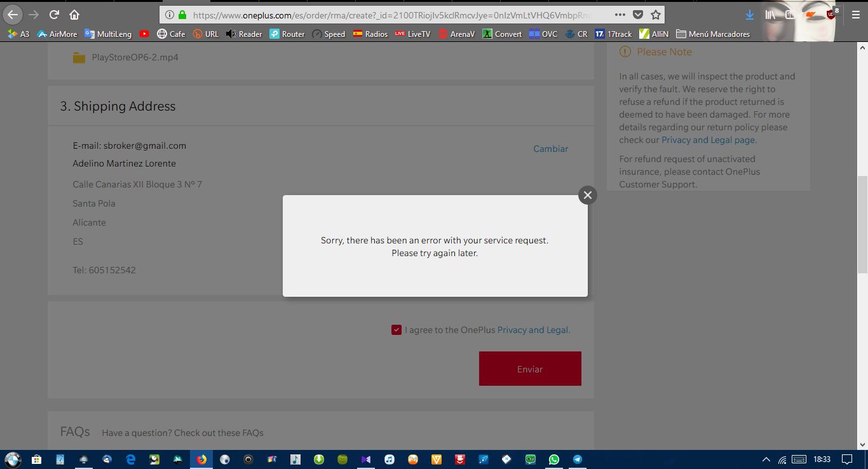
Task: Click the Tel: 605152542 text
Action: click(x=104, y=270)
